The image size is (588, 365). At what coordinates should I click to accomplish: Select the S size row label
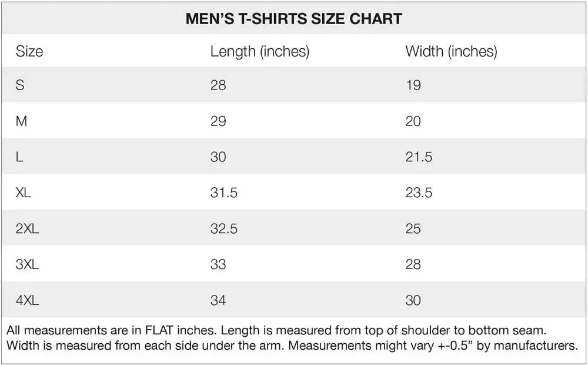[20, 85]
